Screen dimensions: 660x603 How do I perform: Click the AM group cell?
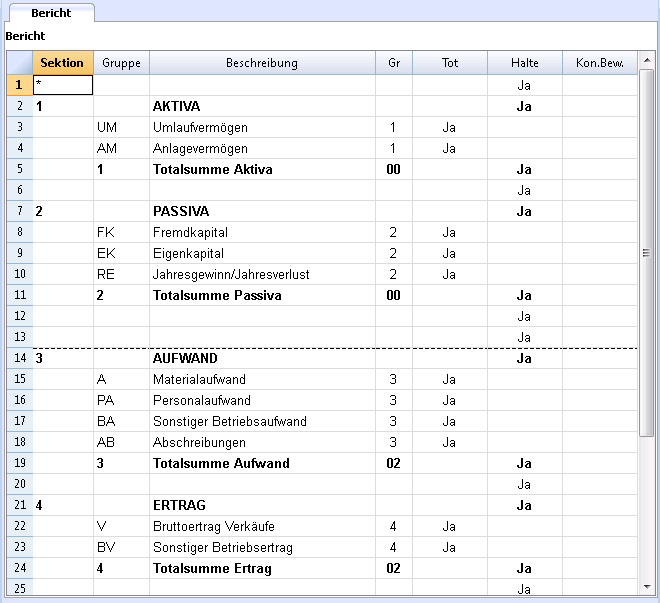tap(121, 148)
